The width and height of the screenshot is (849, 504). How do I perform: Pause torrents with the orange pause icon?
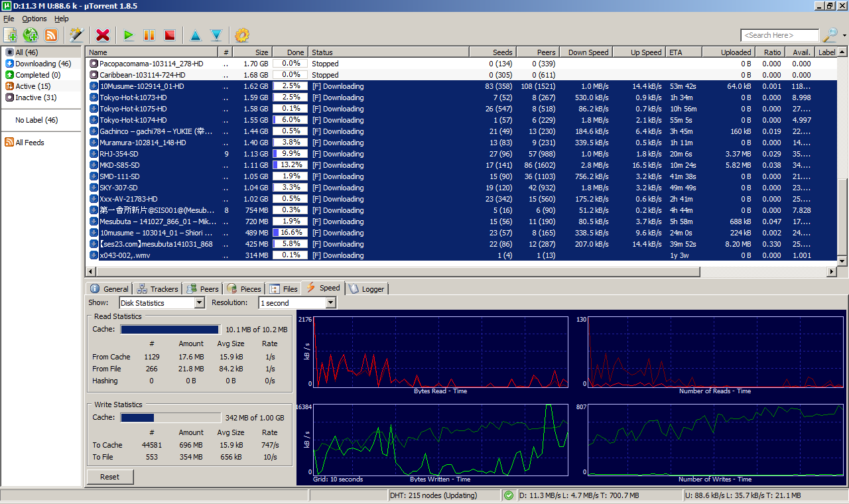(149, 35)
